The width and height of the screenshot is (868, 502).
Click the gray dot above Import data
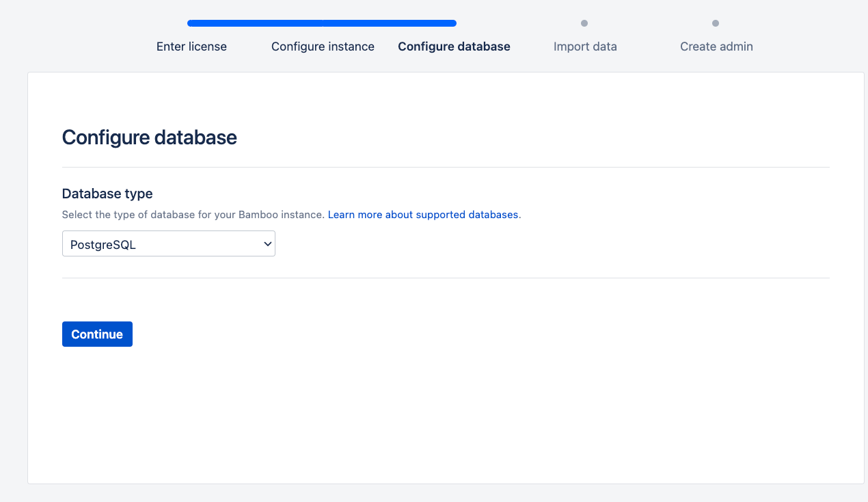pos(584,23)
